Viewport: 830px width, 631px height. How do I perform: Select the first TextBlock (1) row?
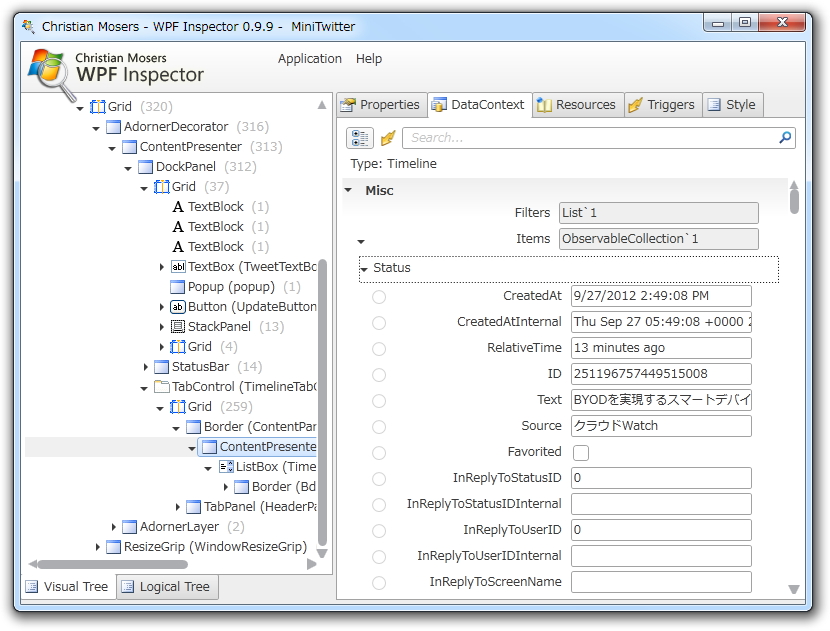coord(221,206)
